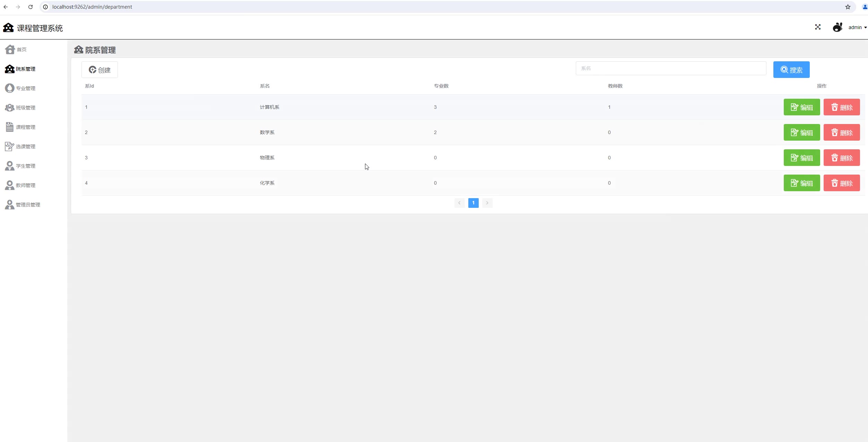
Task: Edit the 化学系 row
Action: [802, 183]
